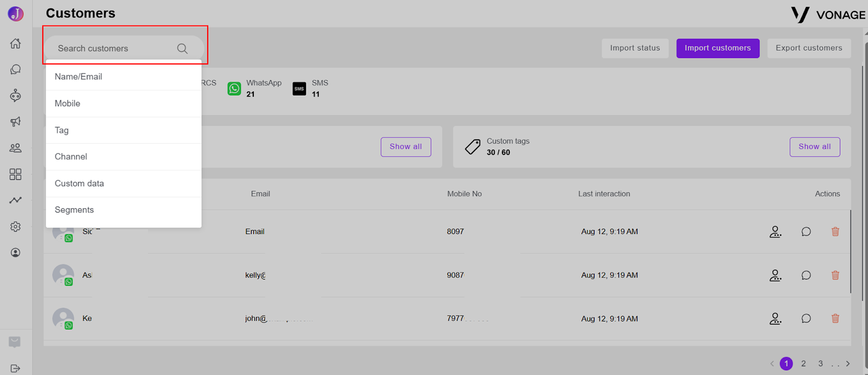This screenshot has width=868, height=375.
Task: Select Channel search option
Action: coord(124,157)
